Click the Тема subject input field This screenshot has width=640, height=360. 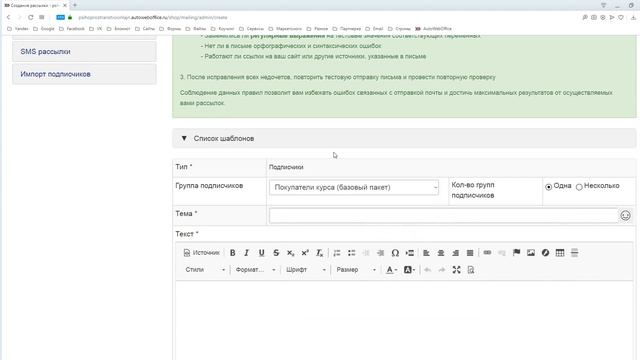coord(444,216)
